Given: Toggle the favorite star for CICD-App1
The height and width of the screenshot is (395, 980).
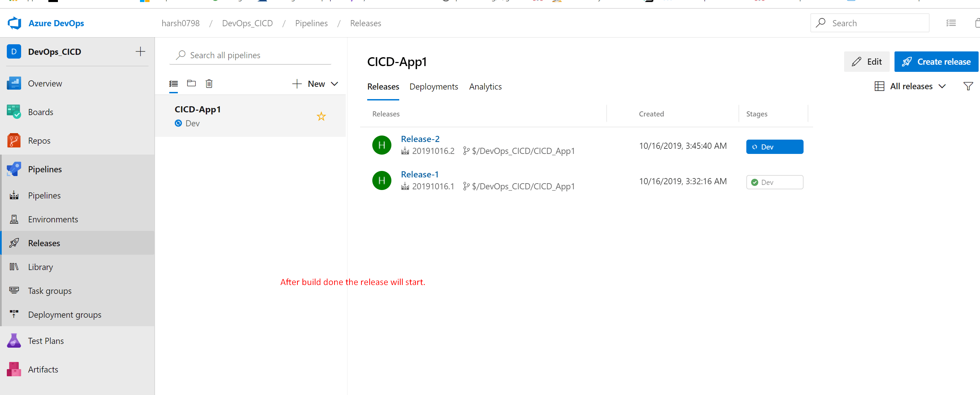Looking at the screenshot, I should [x=321, y=116].
